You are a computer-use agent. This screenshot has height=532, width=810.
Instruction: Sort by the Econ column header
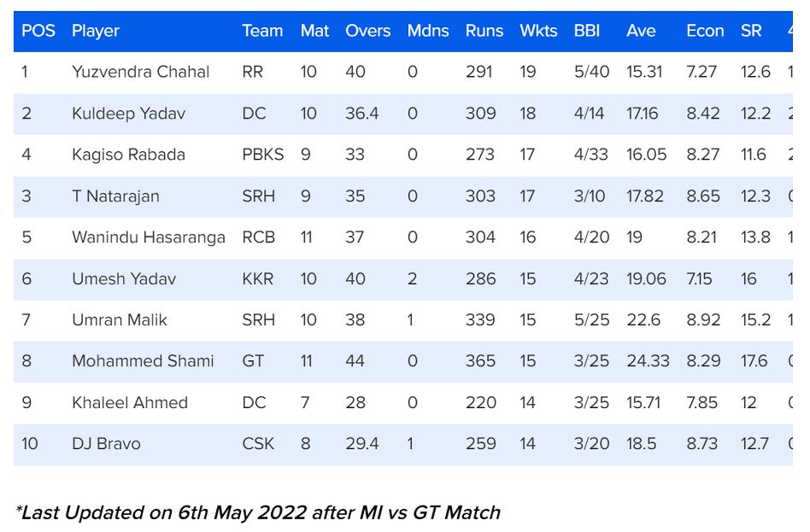705,31
